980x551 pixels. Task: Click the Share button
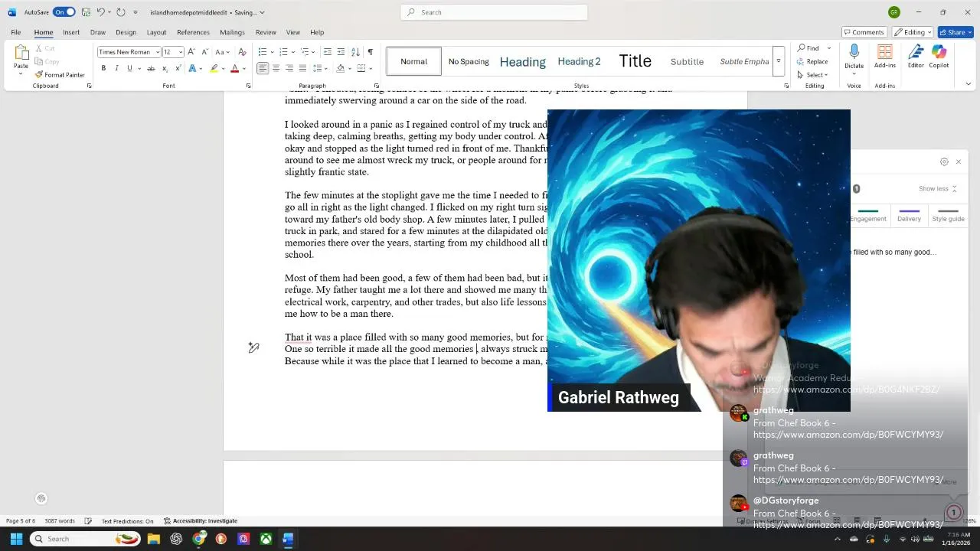[x=955, y=32]
